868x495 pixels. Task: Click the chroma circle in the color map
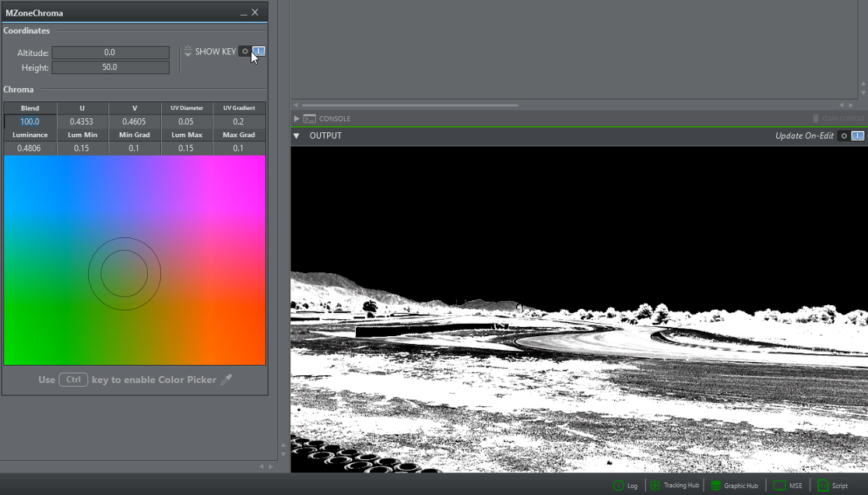tap(125, 273)
